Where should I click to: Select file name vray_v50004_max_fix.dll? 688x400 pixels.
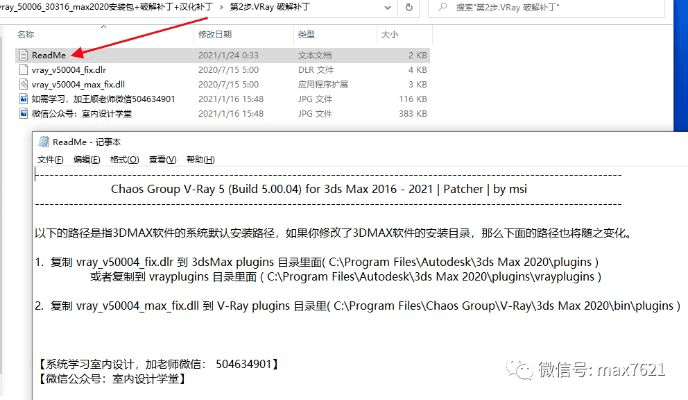click(x=78, y=84)
